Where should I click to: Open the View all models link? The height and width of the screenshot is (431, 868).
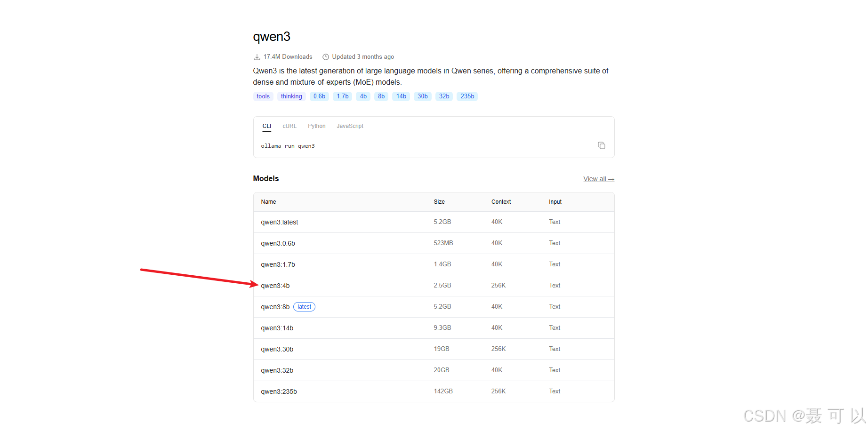599,179
